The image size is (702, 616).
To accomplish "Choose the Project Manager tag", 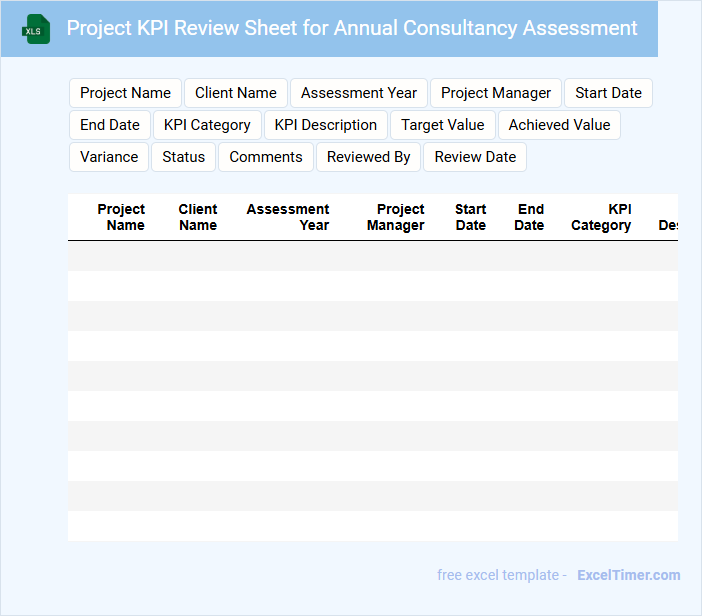I will pyautogui.click(x=496, y=93).
